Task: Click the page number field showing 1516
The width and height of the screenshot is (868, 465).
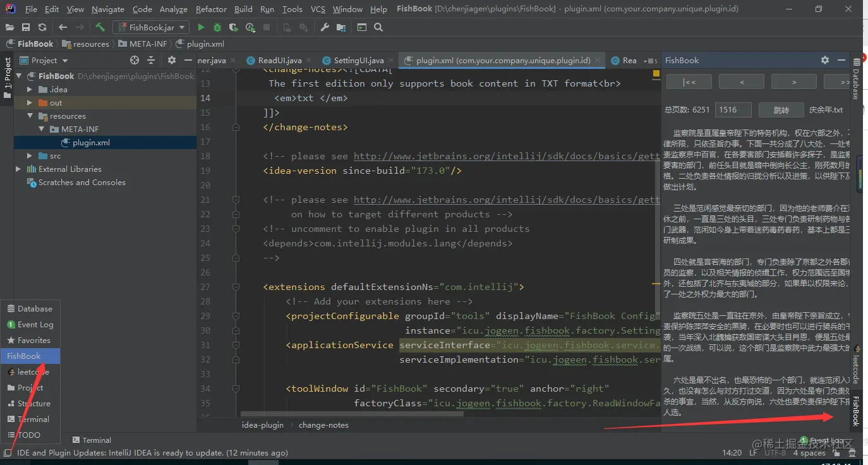Action: coord(733,110)
